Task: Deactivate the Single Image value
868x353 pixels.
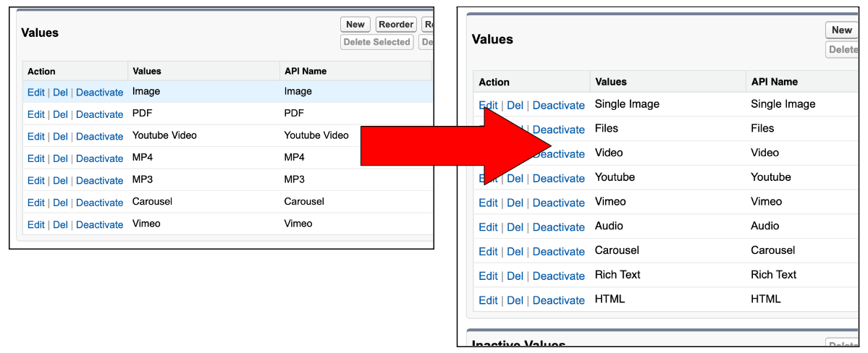Action: [559, 105]
